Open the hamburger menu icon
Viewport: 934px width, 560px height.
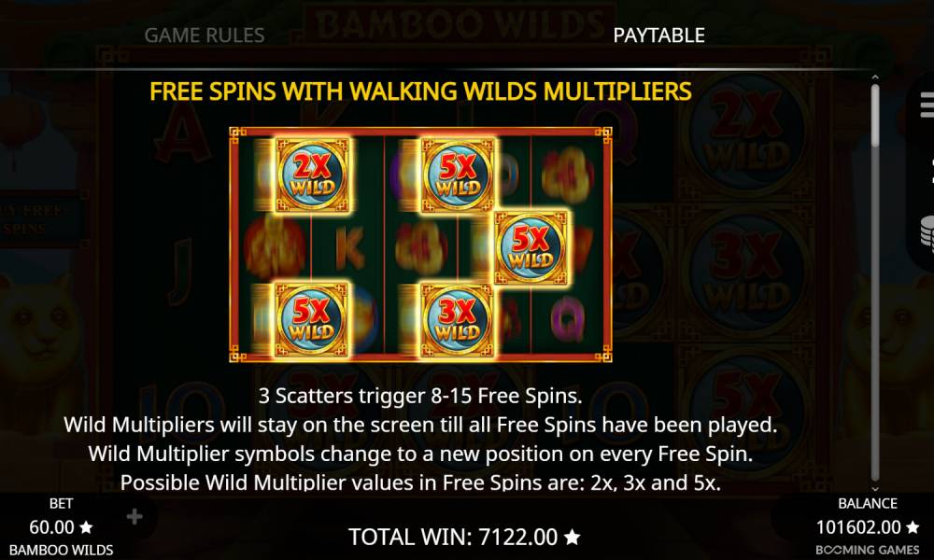927,105
